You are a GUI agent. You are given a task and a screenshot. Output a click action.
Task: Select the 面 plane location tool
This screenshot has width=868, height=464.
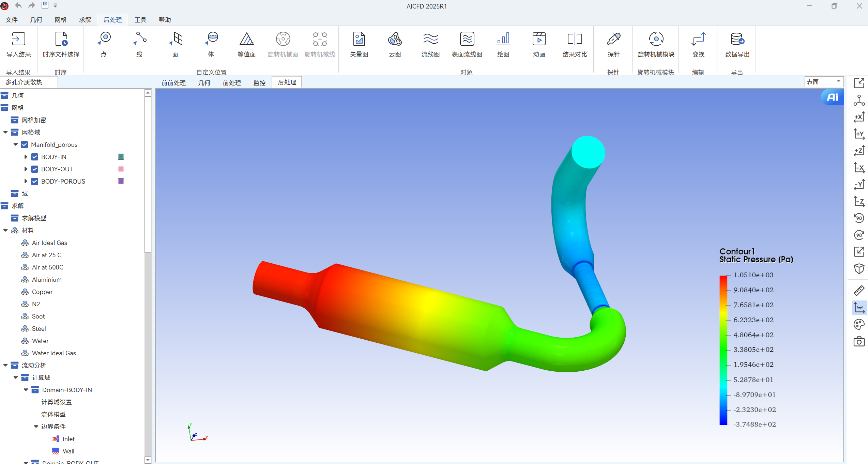(175, 45)
